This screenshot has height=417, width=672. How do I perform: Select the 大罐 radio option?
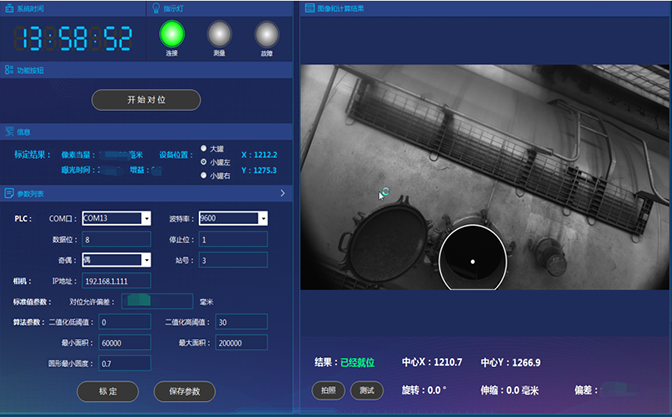pyautogui.click(x=204, y=148)
